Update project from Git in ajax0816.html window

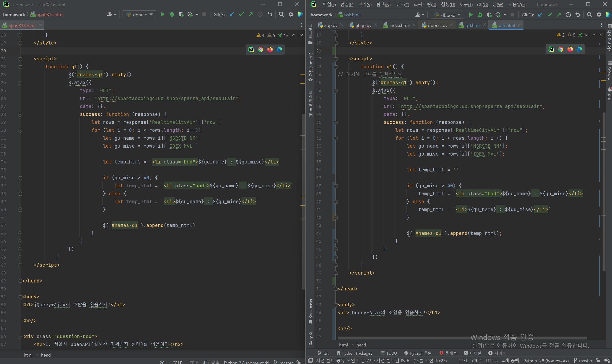232,14
